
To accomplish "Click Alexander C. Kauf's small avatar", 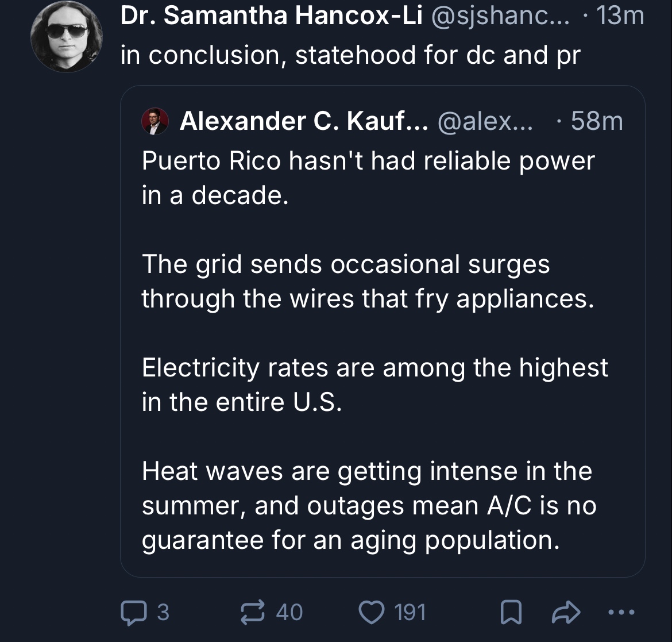I will 155,121.
